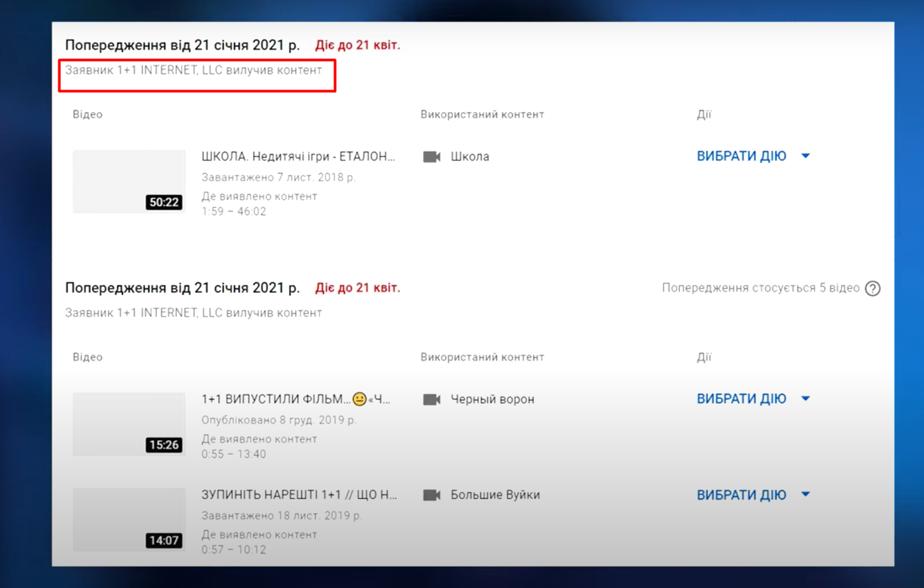
Task: Click the timestamp range '0:55 – 13:40'
Action: pyautogui.click(x=234, y=454)
